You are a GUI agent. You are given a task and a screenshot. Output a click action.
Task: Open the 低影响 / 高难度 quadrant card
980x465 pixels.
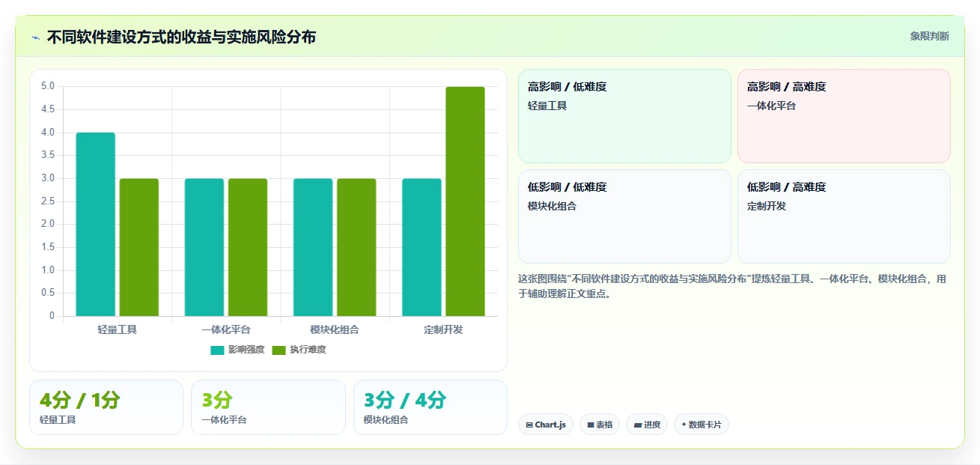(844, 216)
